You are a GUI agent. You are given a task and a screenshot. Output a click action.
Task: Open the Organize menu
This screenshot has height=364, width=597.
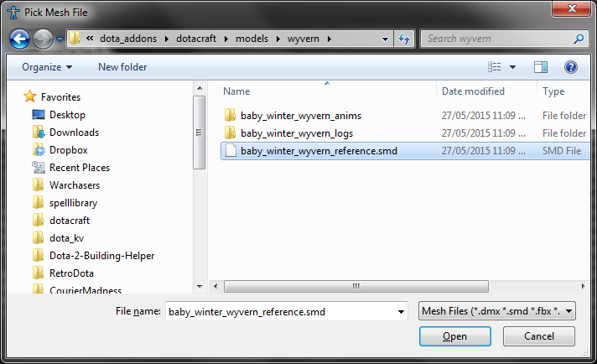pyautogui.click(x=47, y=67)
